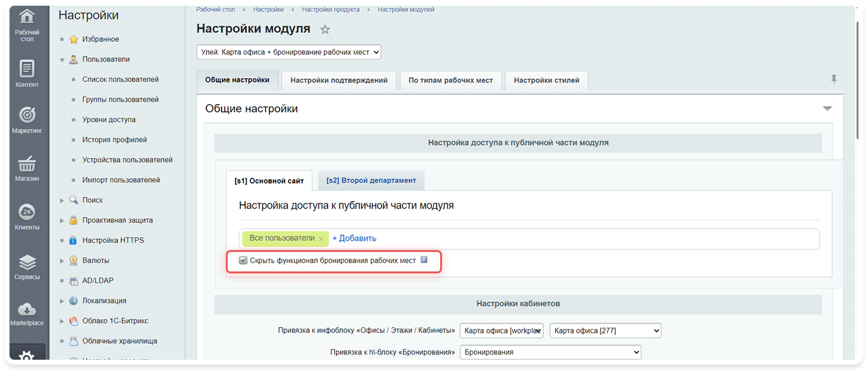Click the Локализация globe icon
Viewport: 868px width, 373px height.
pos(74,300)
